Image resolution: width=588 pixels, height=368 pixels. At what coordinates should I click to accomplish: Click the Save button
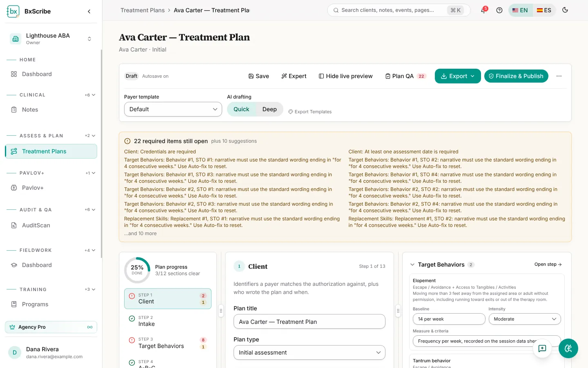[x=259, y=76]
